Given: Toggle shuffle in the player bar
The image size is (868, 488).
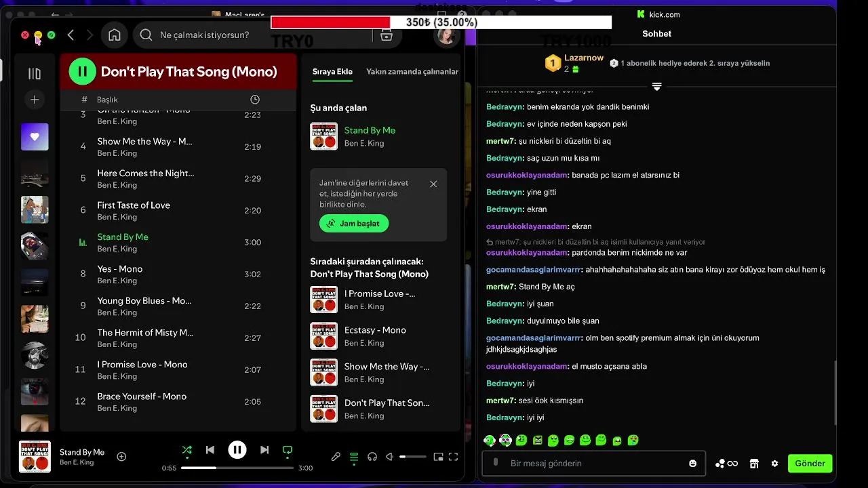Looking at the screenshot, I should click(187, 450).
